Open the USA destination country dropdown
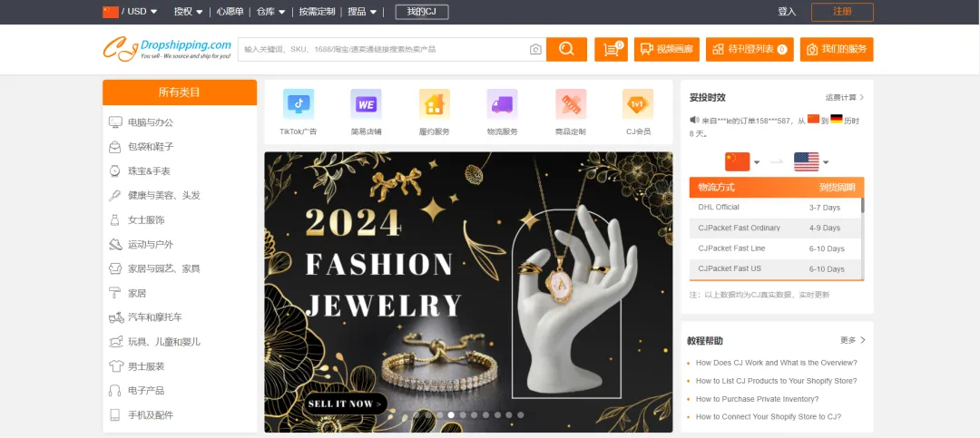Viewport: 980px width, 438px height. [811, 161]
